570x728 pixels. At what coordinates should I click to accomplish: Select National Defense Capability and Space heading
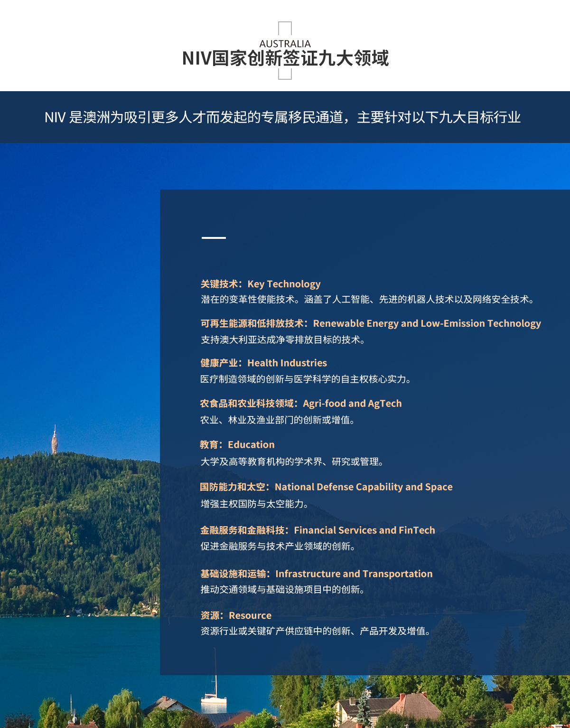point(326,487)
